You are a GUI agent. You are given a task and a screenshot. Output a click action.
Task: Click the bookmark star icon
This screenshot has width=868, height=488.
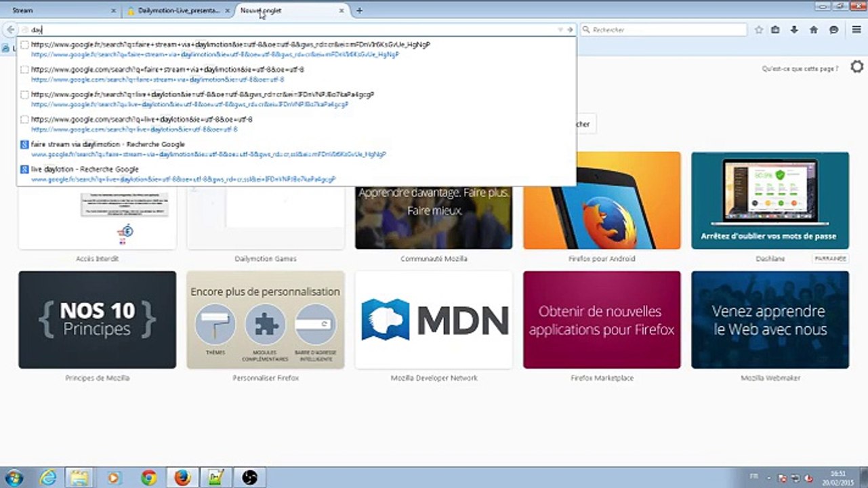(x=759, y=30)
